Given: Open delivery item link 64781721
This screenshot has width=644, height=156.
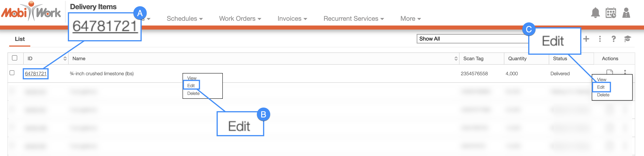Looking at the screenshot, I should [x=36, y=74].
